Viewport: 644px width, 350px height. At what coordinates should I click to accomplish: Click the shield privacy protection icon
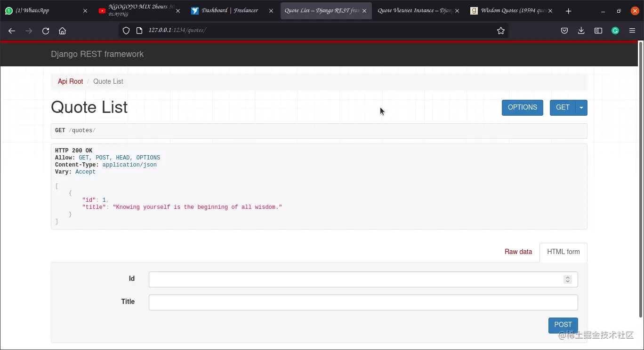[x=126, y=30]
